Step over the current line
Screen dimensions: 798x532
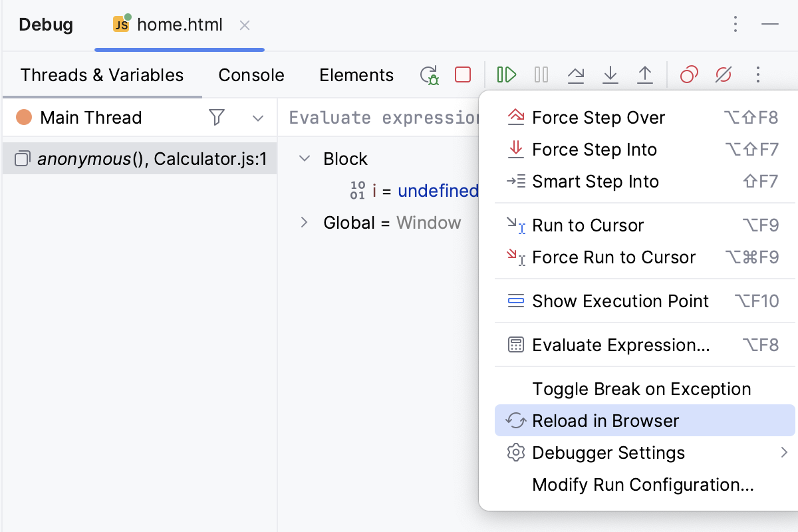click(x=576, y=74)
